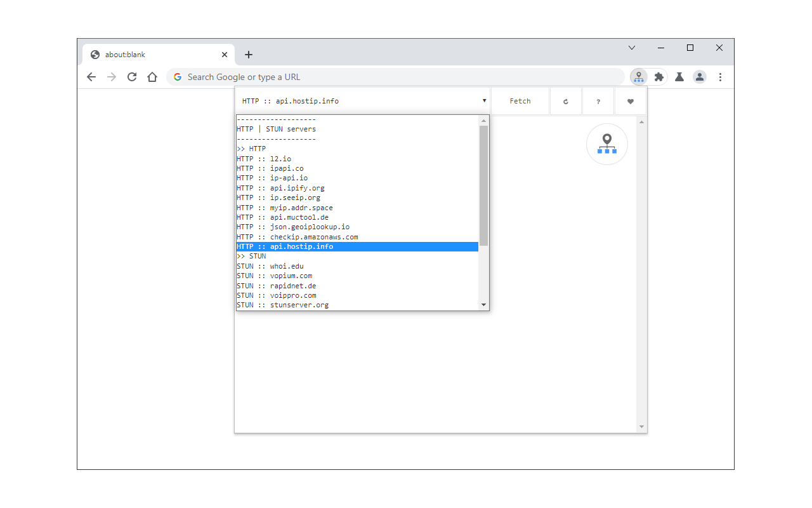The image size is (812, 508).
Task: Click the Fetch button
Action: click(x=520, y=100)
